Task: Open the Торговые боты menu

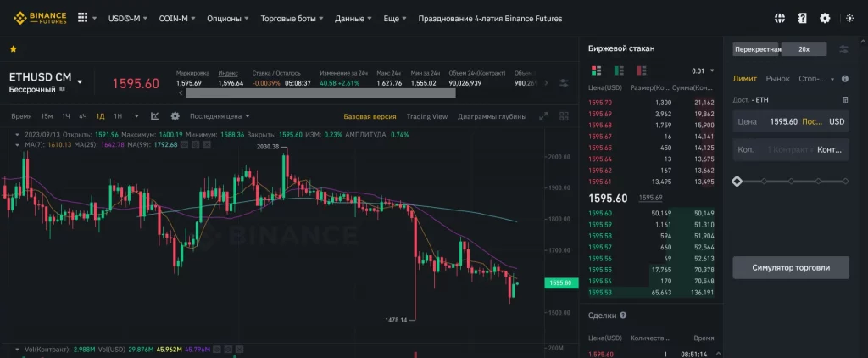Action: coord(292,19)
